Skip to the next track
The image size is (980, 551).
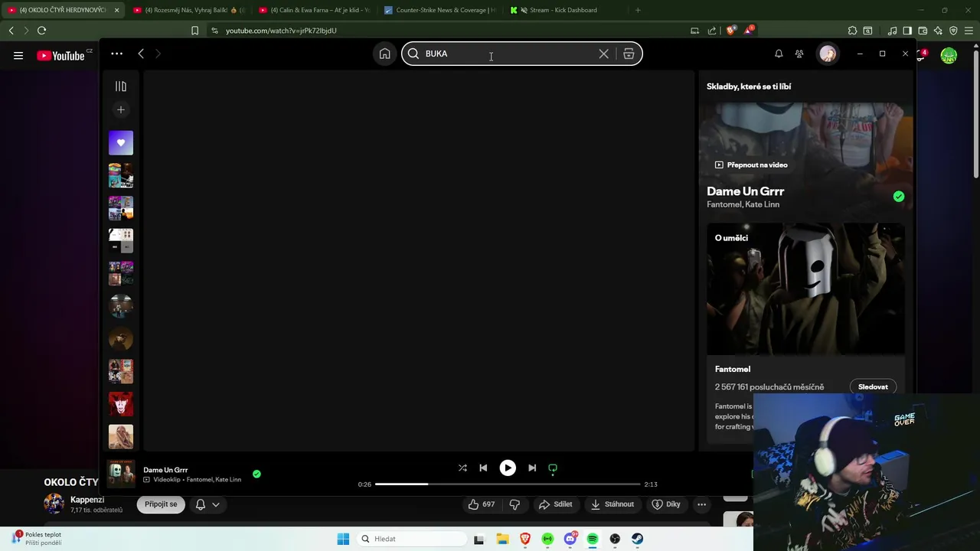pyautogui.click(x=532, y=468)
